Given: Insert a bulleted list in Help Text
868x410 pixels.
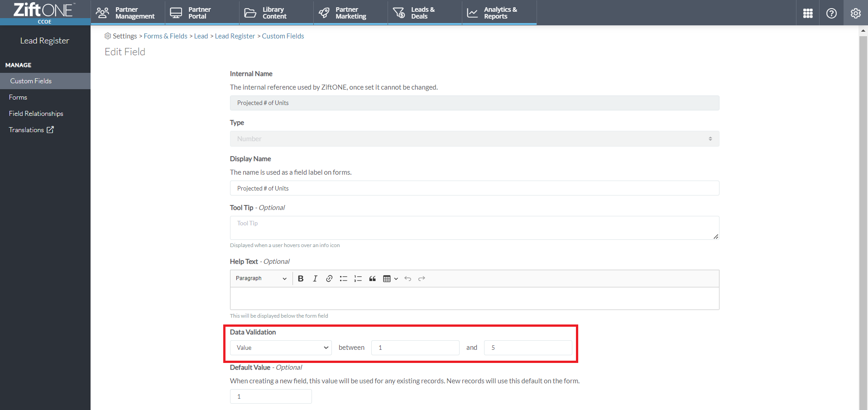Looking at the screenshot, I should (344, 278).
